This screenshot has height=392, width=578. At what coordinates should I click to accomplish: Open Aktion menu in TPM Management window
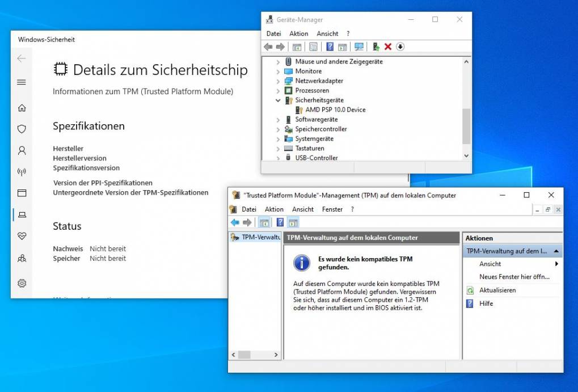pyautogui.click(x=275, y=209)
